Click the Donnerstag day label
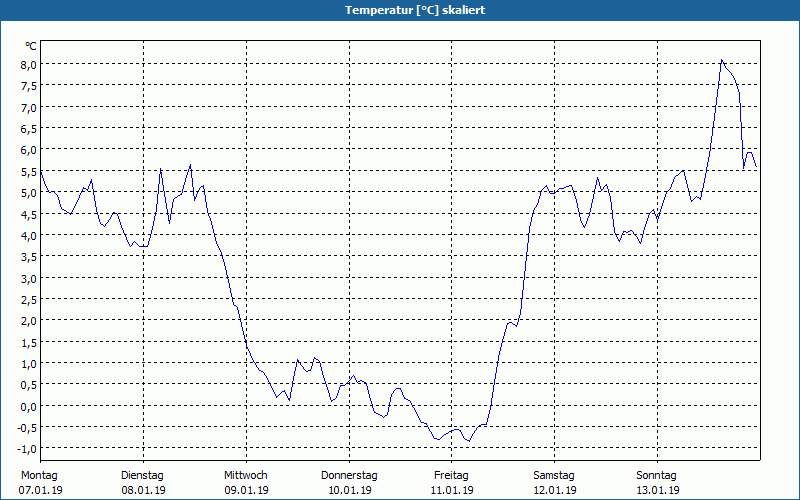The width and height of the screenshot is (800, 500). pyautogui.click(x=349, y=475)
